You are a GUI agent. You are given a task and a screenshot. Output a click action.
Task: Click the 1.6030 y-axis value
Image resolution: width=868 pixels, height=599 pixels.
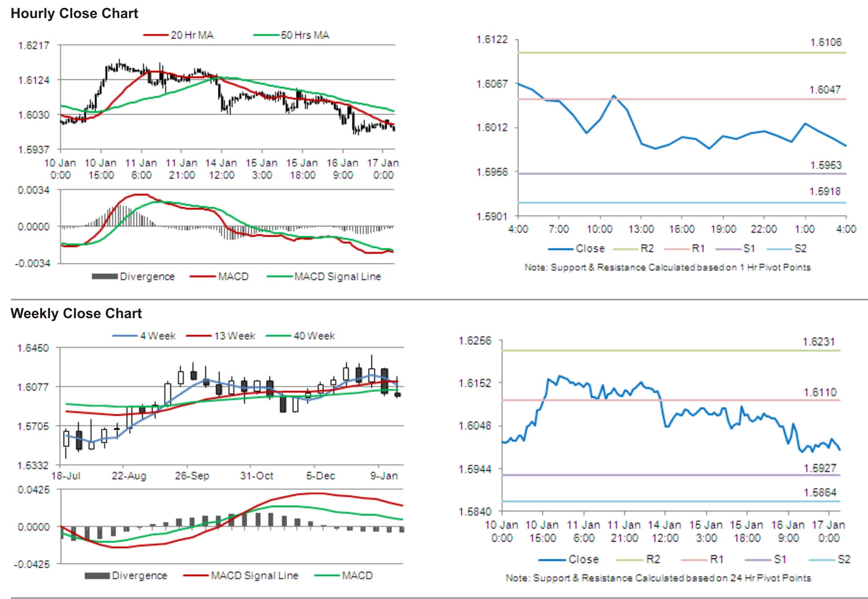tap(34, 115)
